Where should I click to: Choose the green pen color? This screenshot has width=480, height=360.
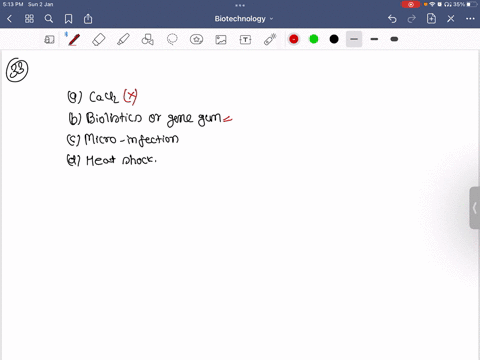pos(314,39)
